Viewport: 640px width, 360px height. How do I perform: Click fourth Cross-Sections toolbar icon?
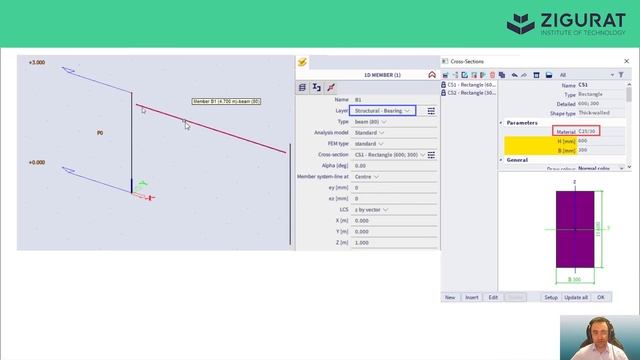coord(474,75)
